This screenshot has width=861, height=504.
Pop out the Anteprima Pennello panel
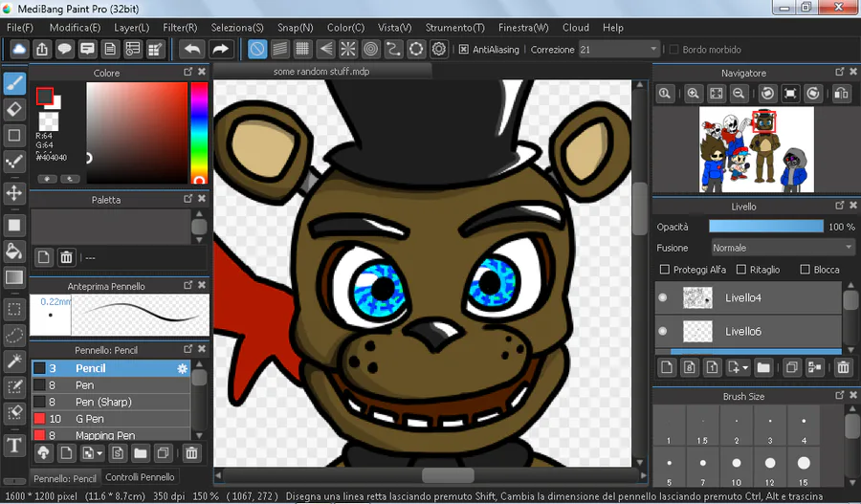click(x=188, y=285)
